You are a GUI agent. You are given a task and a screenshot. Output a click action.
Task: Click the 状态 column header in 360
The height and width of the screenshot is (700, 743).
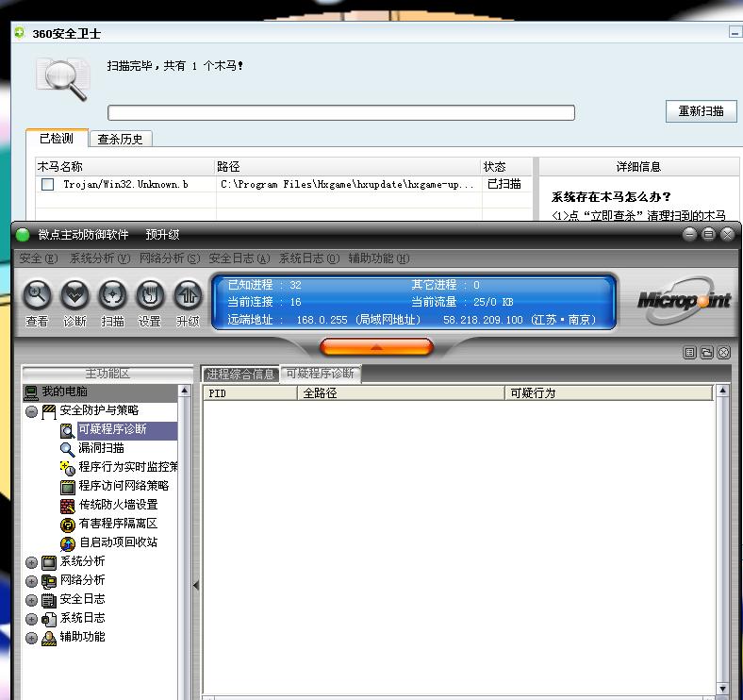pos(506,166)
